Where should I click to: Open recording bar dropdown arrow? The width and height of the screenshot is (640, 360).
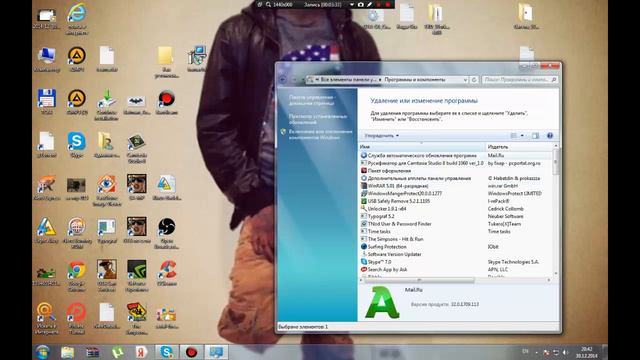pyautogui.click(x=352, y=4)
